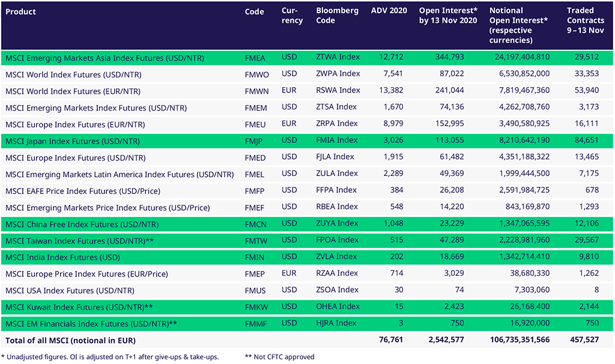Viewport: 615px width, 364px height.
Task: Select the RZAA Index Bloomberg code
Action: [x=337, y=273]
